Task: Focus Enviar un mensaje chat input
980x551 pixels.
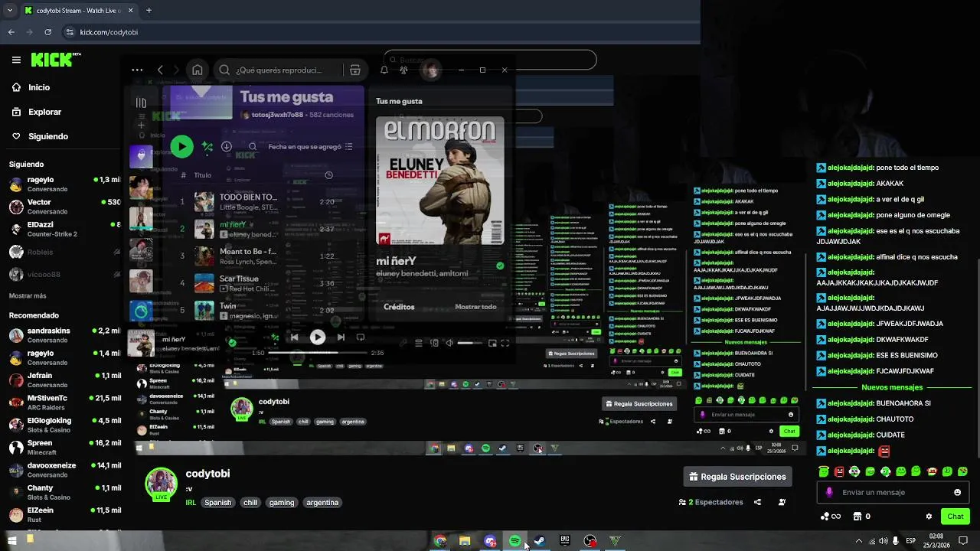Action: (x=893, y=492)
